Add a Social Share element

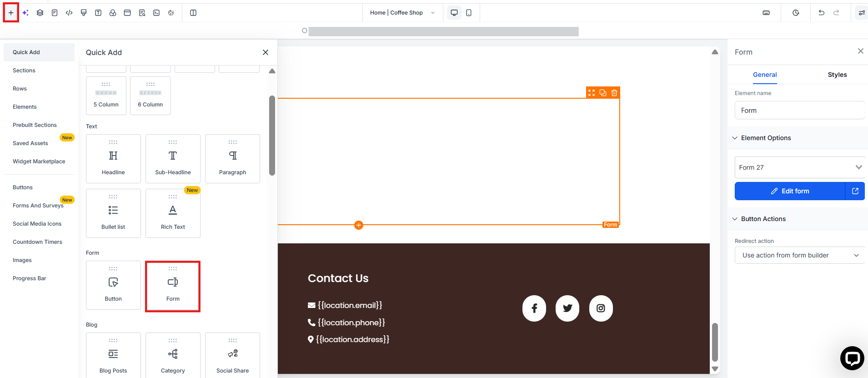232,355
